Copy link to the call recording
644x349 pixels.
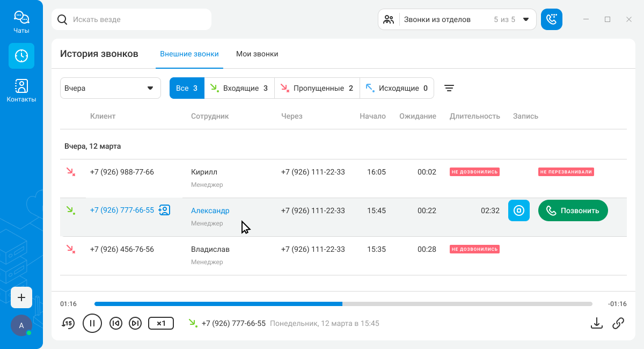[x=618, y=323]
